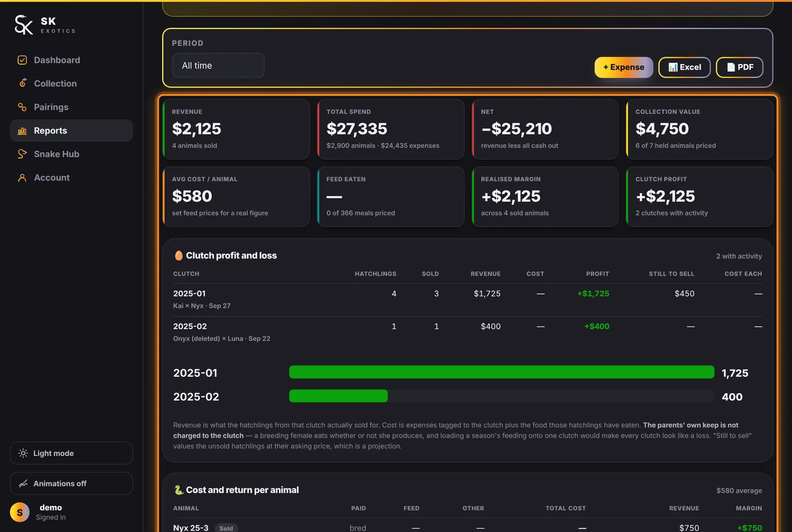Add a new expense with + Expense

[x=623, y=67]
